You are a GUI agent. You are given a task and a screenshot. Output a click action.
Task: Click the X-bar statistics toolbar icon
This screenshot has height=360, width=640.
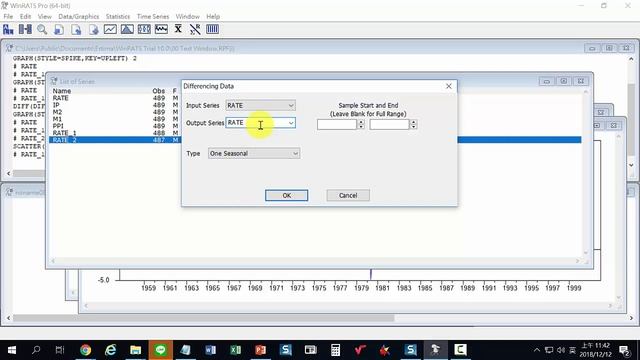pos(178,29)
